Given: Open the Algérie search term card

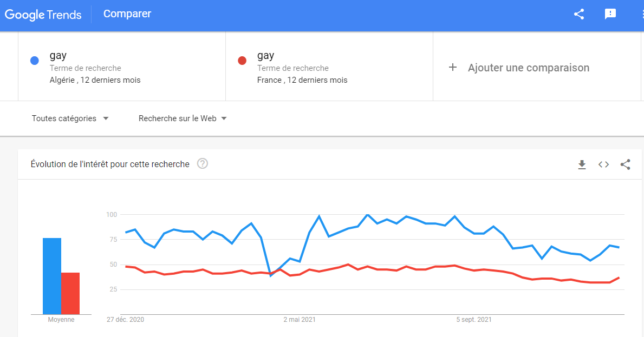Looking at the screenshot, I should click(121, 67).
